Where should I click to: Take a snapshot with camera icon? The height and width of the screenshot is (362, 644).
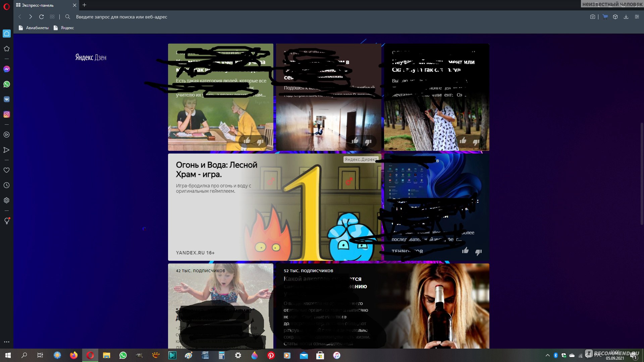click(593, 17)
